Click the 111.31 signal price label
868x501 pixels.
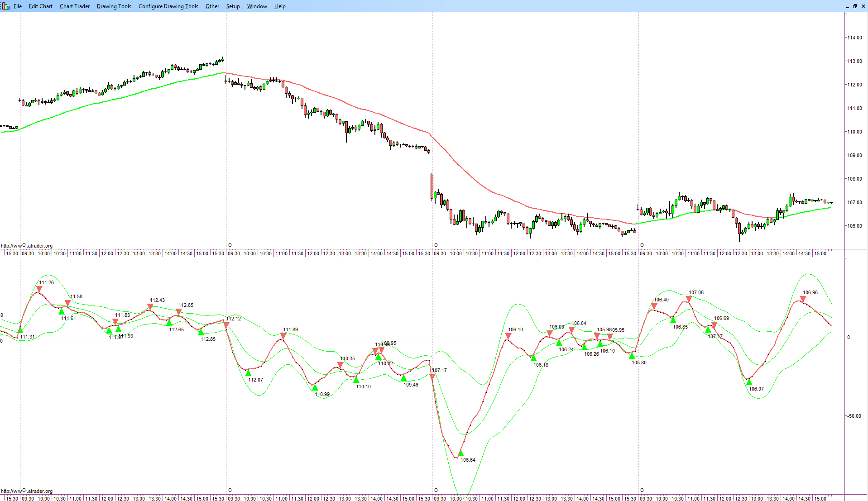click(x=28, y=337)
